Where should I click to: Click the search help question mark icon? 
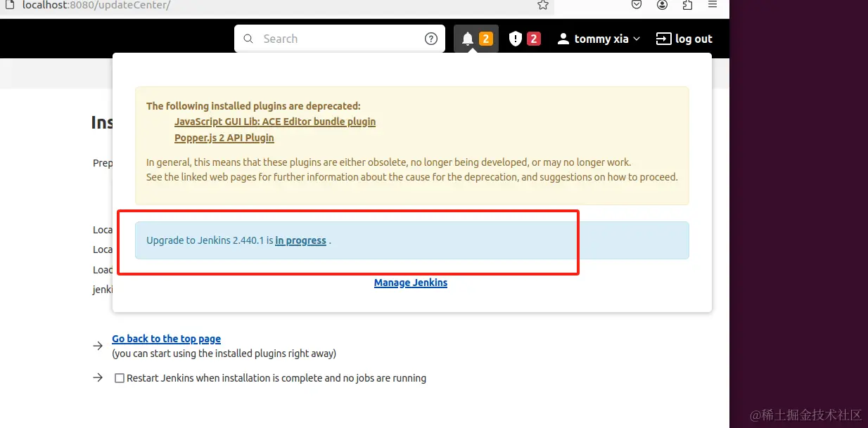click(430, 39)
